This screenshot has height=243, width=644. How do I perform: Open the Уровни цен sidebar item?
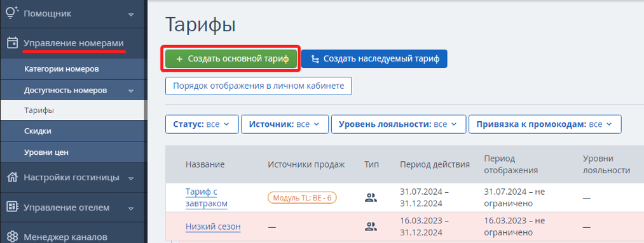click(46, 152)
